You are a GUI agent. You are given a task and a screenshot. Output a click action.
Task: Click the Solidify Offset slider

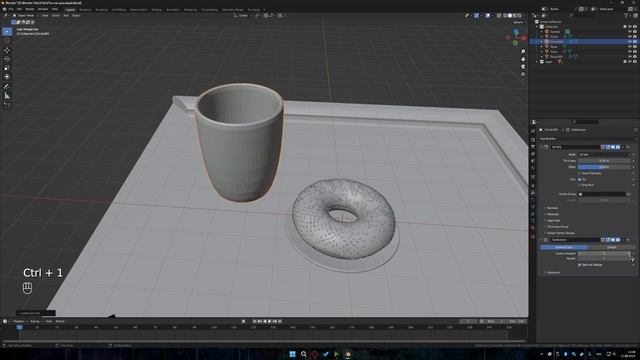pos(604,167)
